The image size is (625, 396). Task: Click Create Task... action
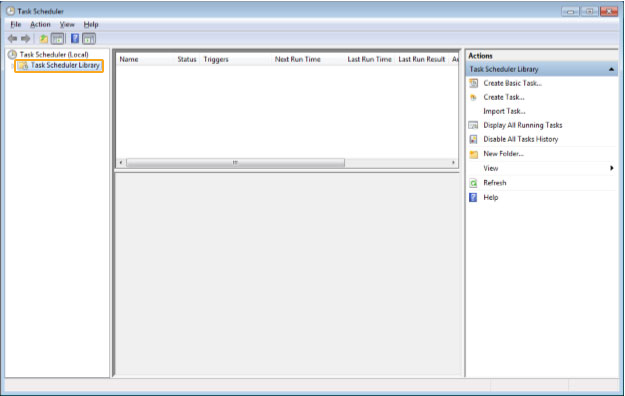coord(504,97)
